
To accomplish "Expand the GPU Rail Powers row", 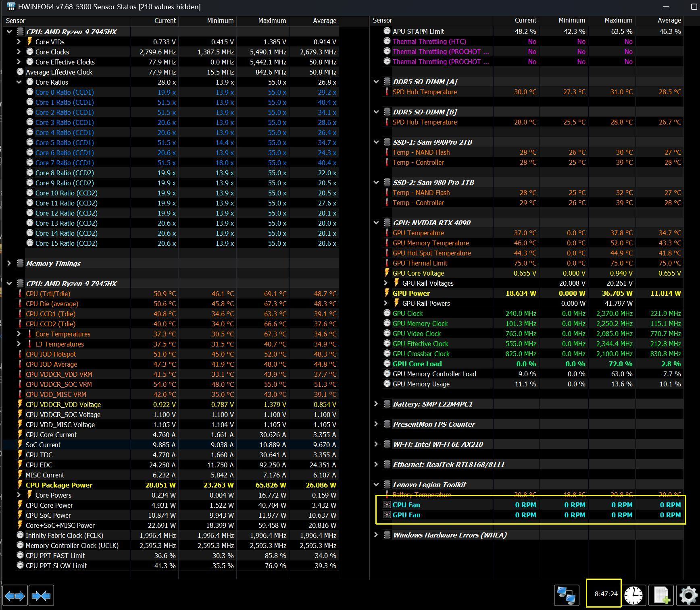I will (385, 303).
